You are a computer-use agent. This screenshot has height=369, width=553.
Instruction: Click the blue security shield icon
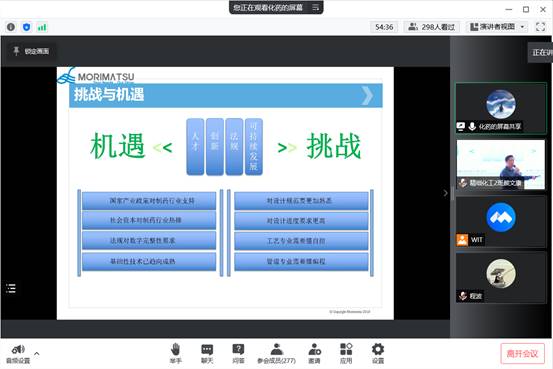[26, 27]
